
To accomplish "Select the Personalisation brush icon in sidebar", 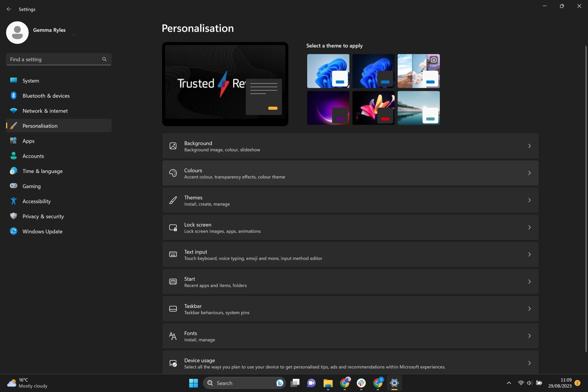I will coord(13,126).
